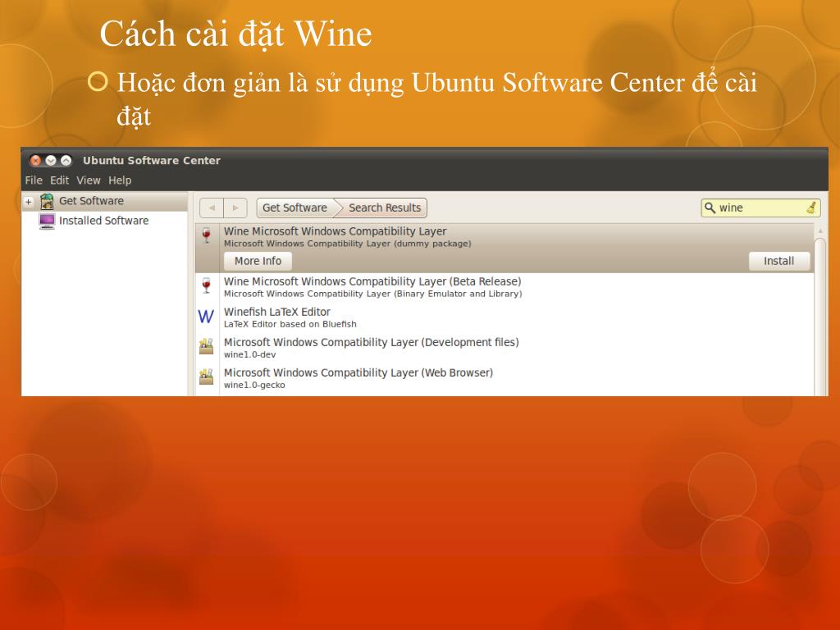Screen dimensions: 840x630
Task: Expand the Get Software tree node
Action: click(29, 202)
